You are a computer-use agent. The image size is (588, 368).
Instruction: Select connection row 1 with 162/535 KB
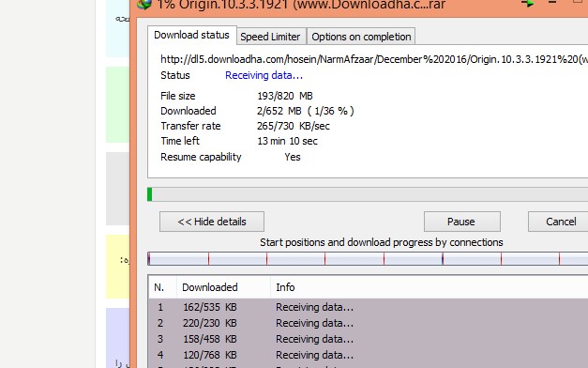pyautogui.click(x=369, y=307)
